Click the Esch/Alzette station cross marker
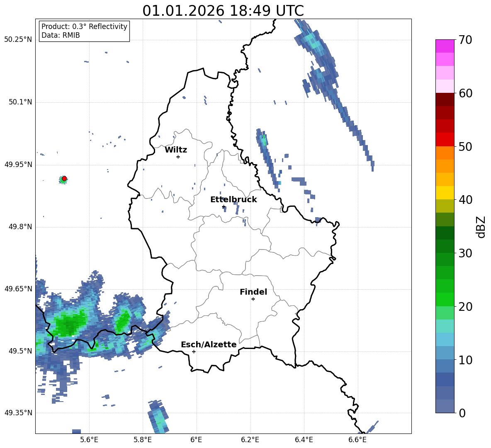491x448 pixels. click(x=194, y=351)
